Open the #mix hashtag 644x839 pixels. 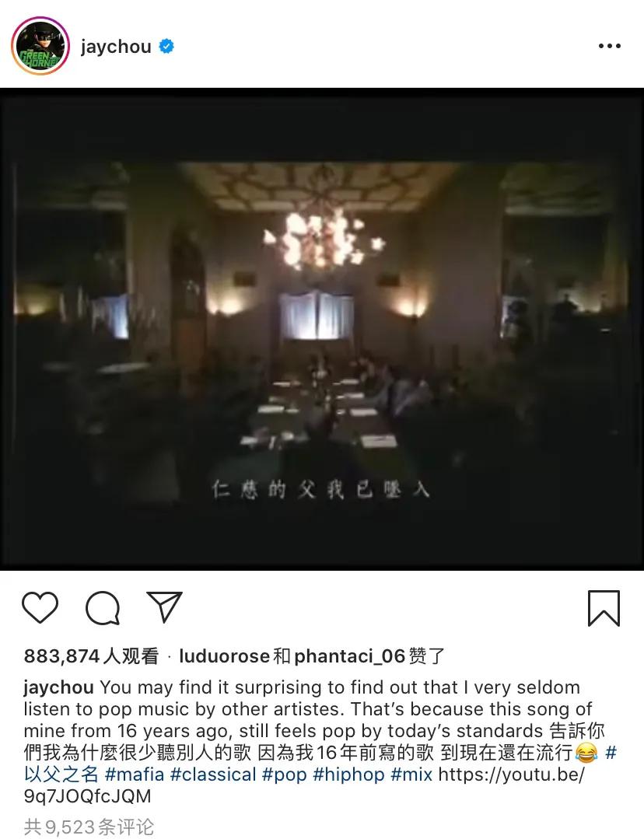pos(411,774)
